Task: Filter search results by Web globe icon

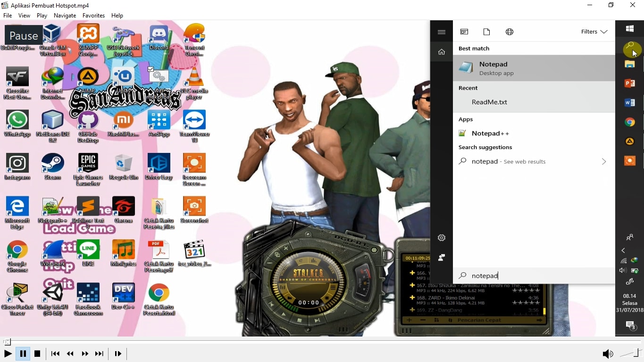Action: tap(510, 32)
